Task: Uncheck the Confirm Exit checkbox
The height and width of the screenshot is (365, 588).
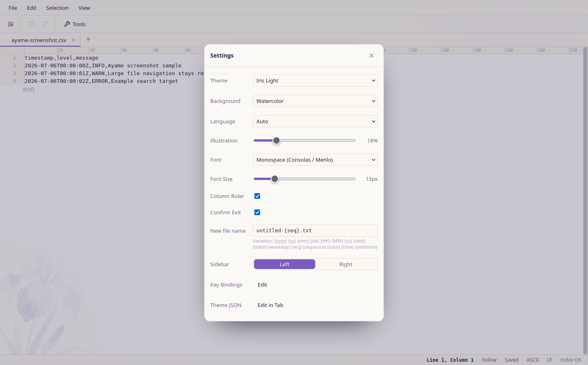Action: 257,212
